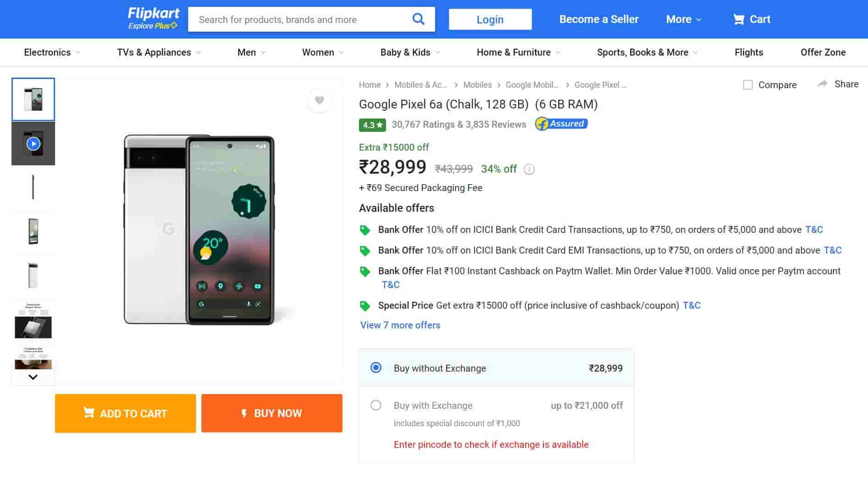The image size is (868, 480).
Task: Expand the More menu in the header
Action: (x=683, y=19)
